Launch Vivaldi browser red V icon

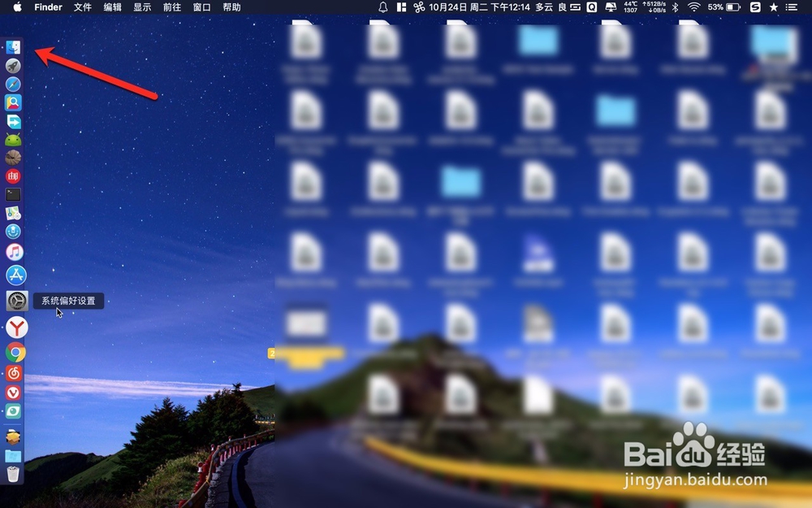pos(13,393)
